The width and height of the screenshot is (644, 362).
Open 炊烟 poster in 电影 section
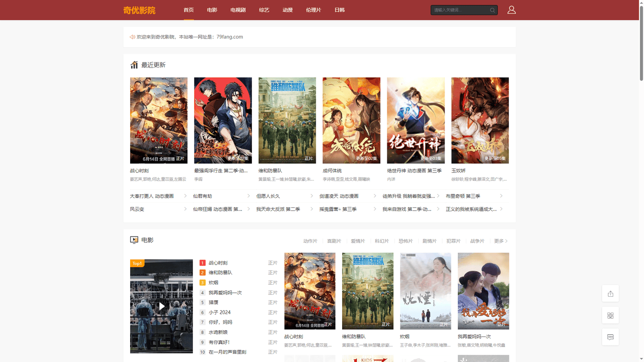425,291
